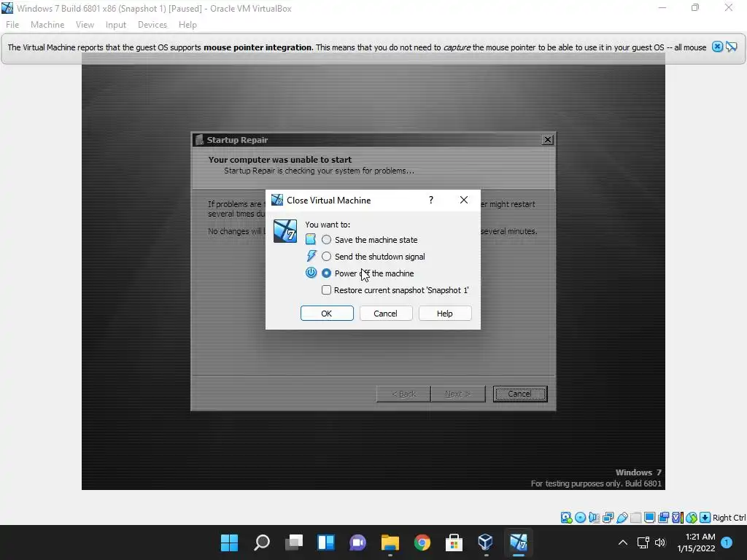Image resolution: width=747 pixels, height=560 pixels.
Task: Open the View menu
Action: (85, 25)
